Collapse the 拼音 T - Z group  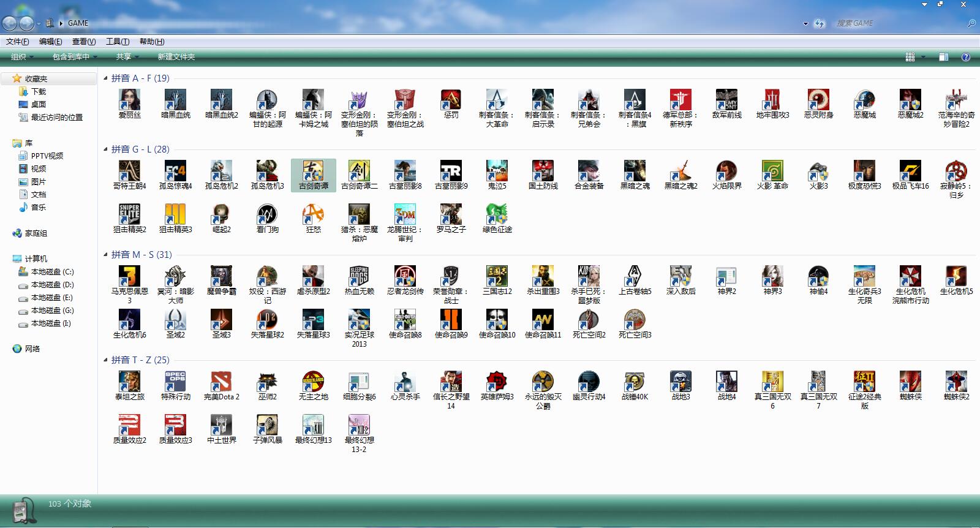[x=105, y=360]
